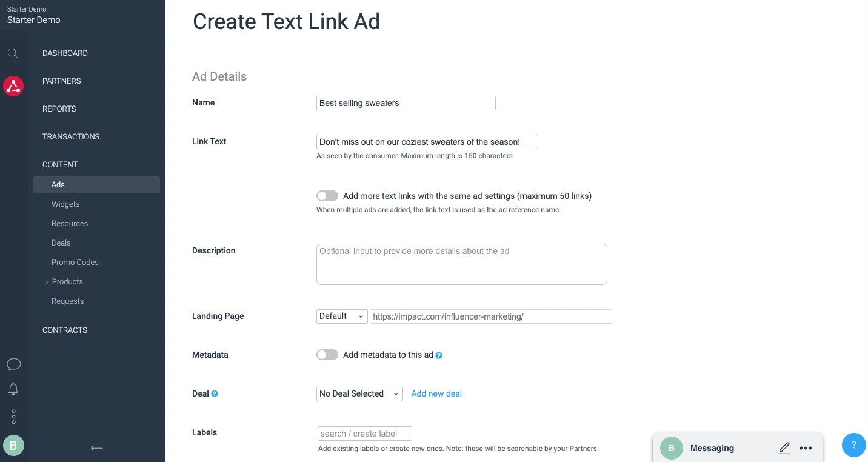Screen dimensions: 868x462
Task: Open help via the blue question mark icon
Action: [853, 444]
